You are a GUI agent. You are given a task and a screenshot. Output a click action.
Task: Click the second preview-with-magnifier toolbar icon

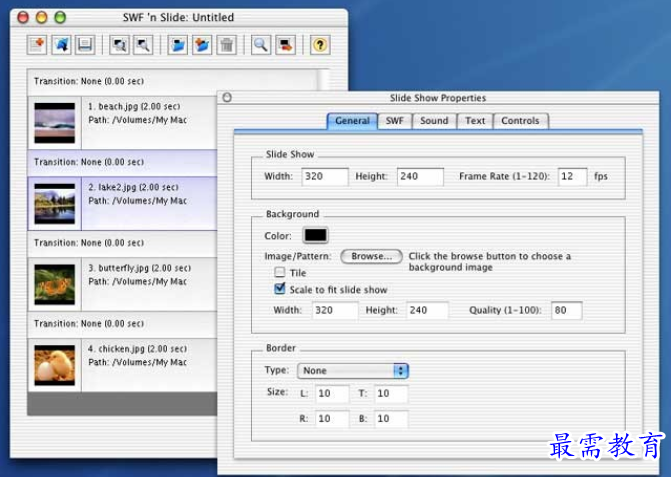[x=143, y=45]
